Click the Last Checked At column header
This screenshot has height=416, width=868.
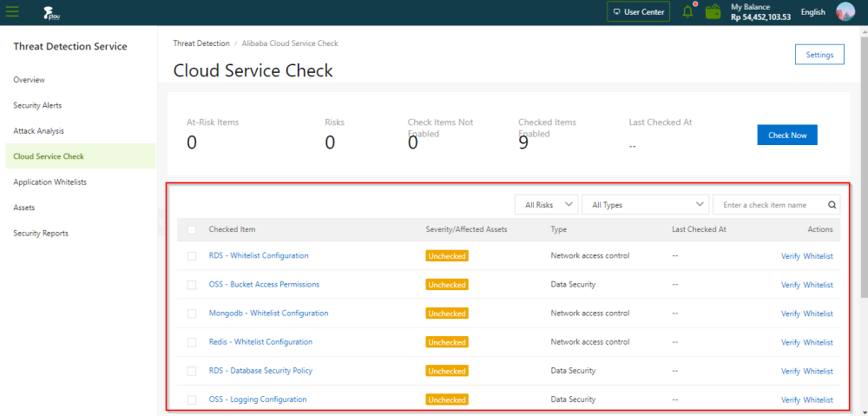pos(699,229)
